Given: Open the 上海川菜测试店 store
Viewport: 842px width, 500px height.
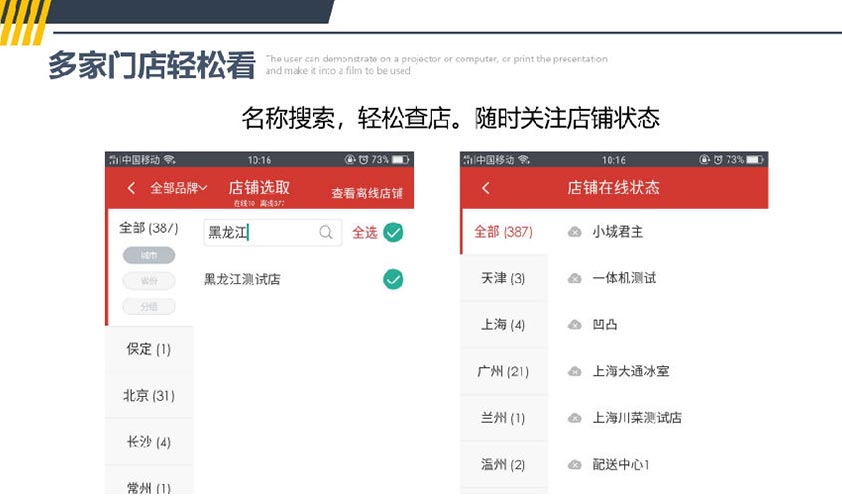Looking at the screenshot, I should pyautogui.click(x=637, y=417).
